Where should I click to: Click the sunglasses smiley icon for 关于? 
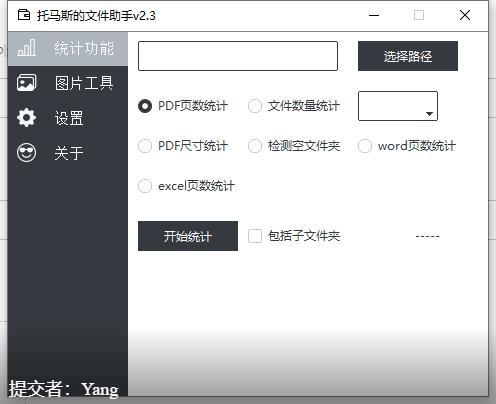pos(26,153)
